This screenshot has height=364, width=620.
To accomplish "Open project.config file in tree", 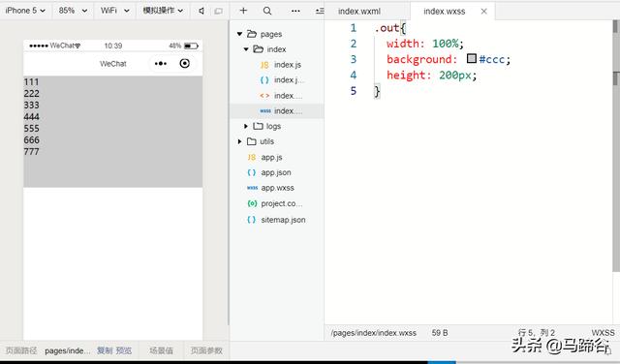I will click(275, 203).
